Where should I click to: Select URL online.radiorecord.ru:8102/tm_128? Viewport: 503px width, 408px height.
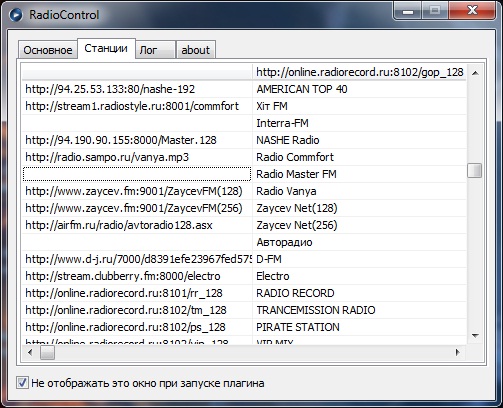click(x=137, y=310)
